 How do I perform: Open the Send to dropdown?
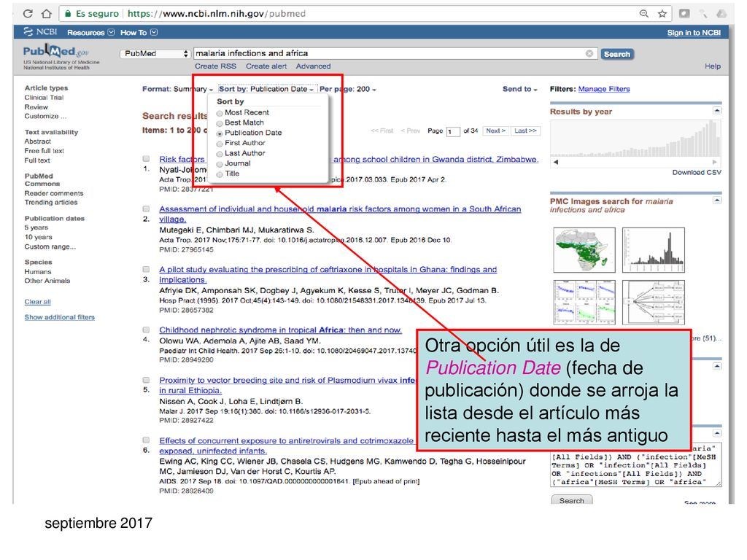(519, 89)
